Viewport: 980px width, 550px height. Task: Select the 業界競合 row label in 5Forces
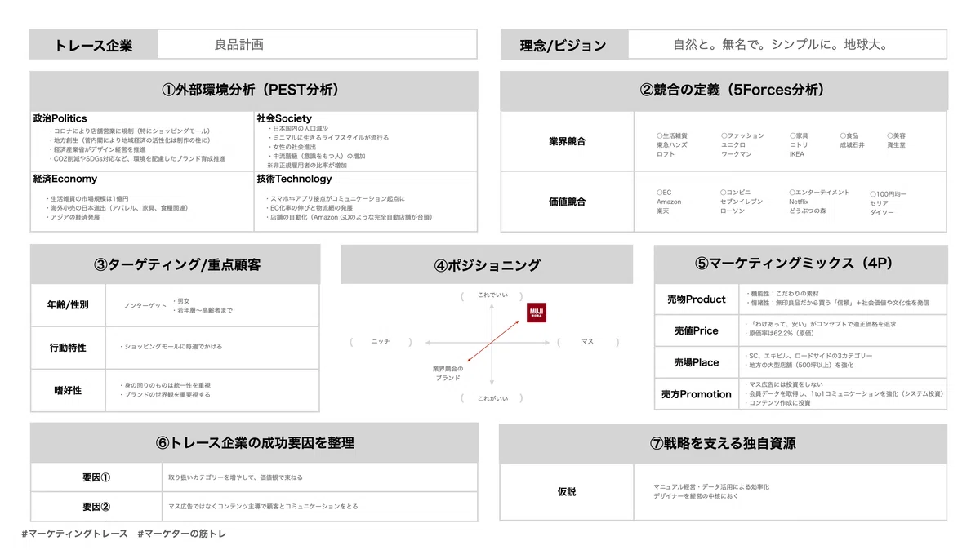567,141
